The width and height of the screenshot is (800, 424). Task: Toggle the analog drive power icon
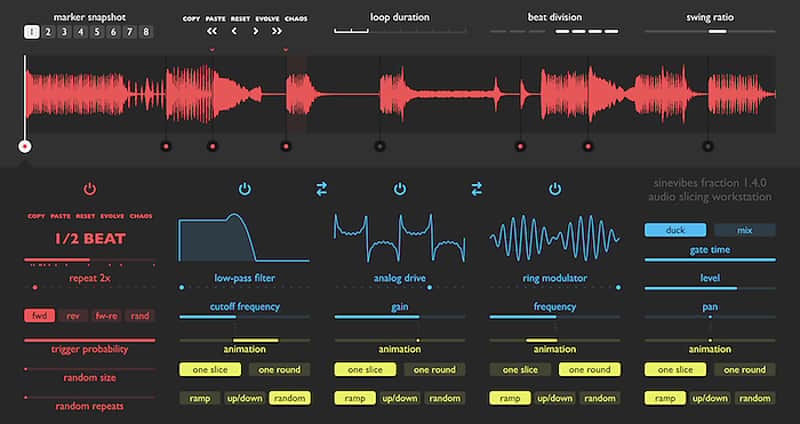(x=400, y=189)
